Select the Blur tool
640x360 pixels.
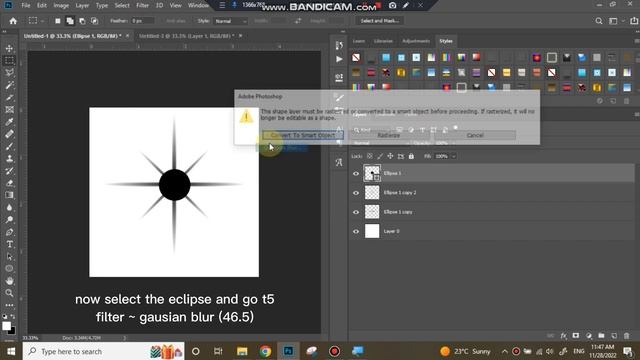pyautogui.click(x=9, y=207)
